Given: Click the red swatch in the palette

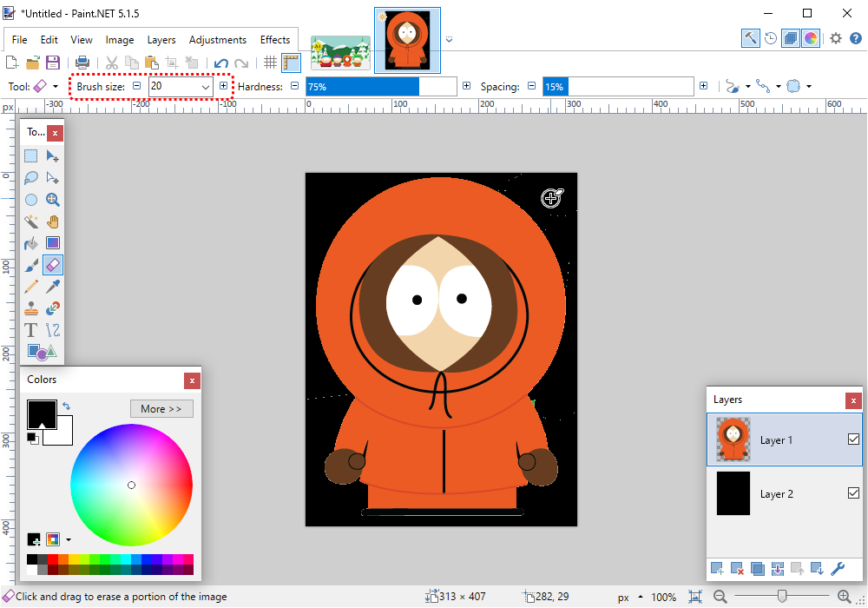Looking at the screenshot, I should click(x=53, y=559).
